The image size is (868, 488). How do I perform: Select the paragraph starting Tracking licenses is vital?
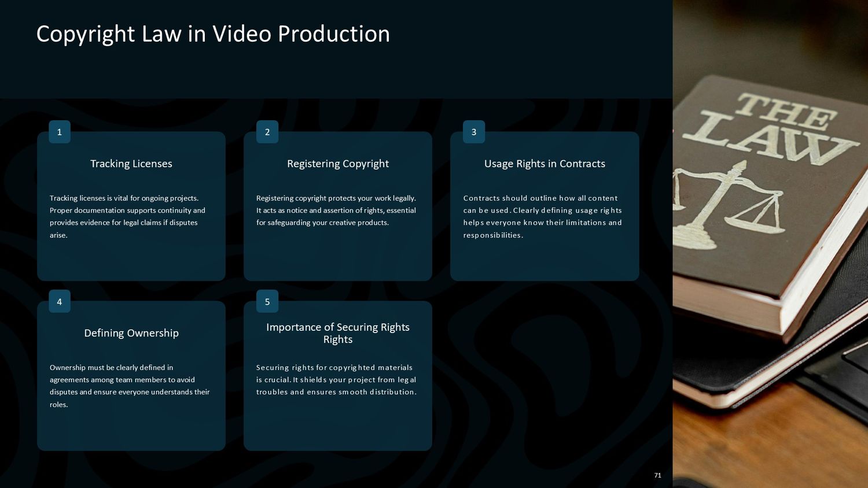127,216
